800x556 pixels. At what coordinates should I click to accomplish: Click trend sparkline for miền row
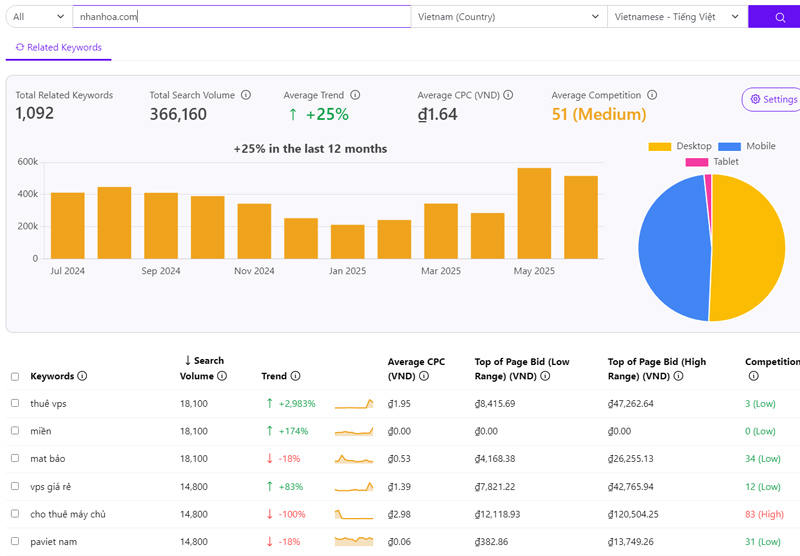354,431
